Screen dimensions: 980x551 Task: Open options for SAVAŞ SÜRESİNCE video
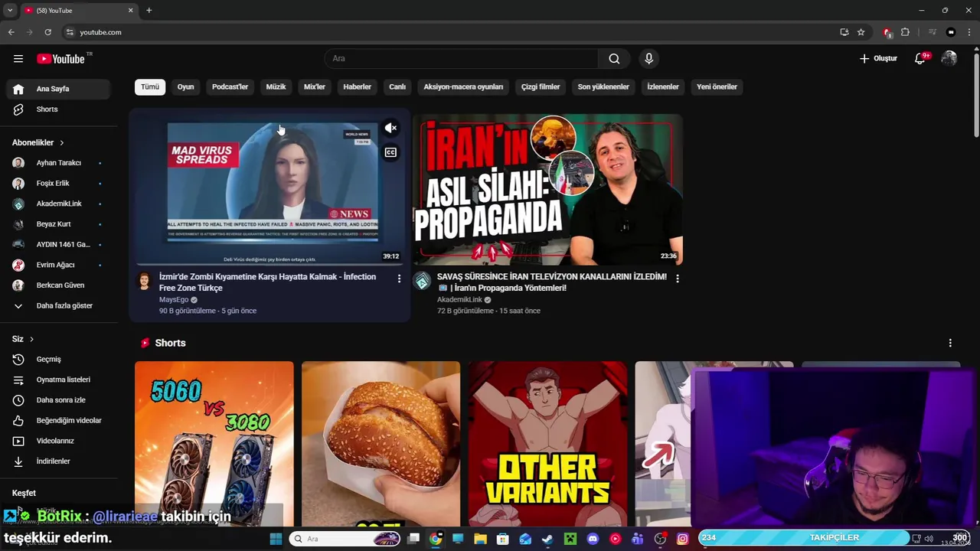pos(677,279)
